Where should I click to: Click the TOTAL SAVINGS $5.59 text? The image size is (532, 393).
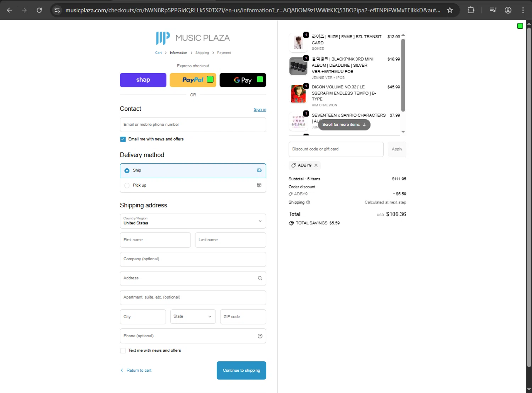tap(318, 223)
